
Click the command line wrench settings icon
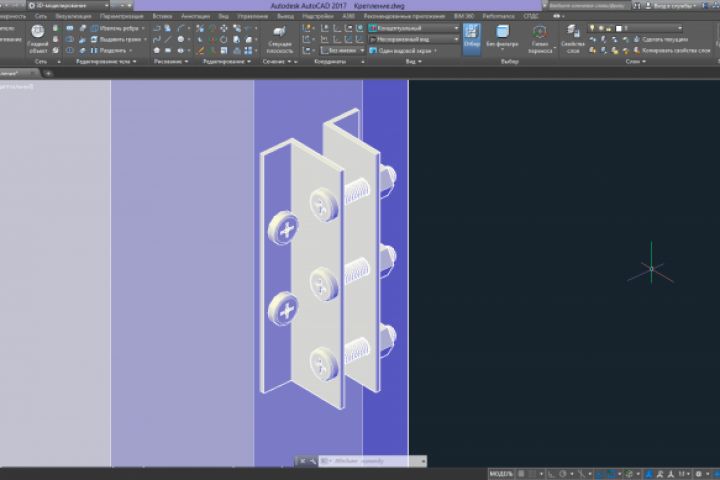pos(313,461)
